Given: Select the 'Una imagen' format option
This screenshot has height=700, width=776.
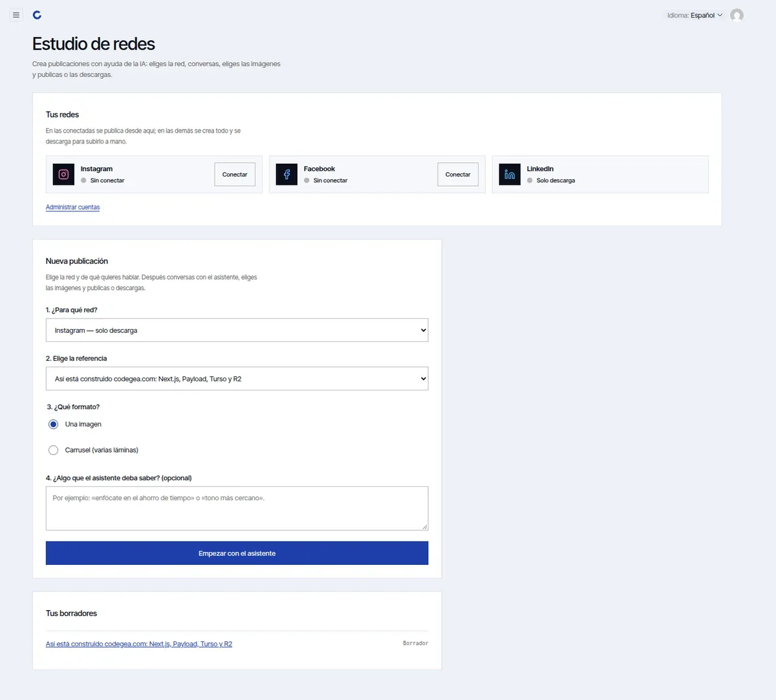Looking at the screenshot, I should click(54, 425).
